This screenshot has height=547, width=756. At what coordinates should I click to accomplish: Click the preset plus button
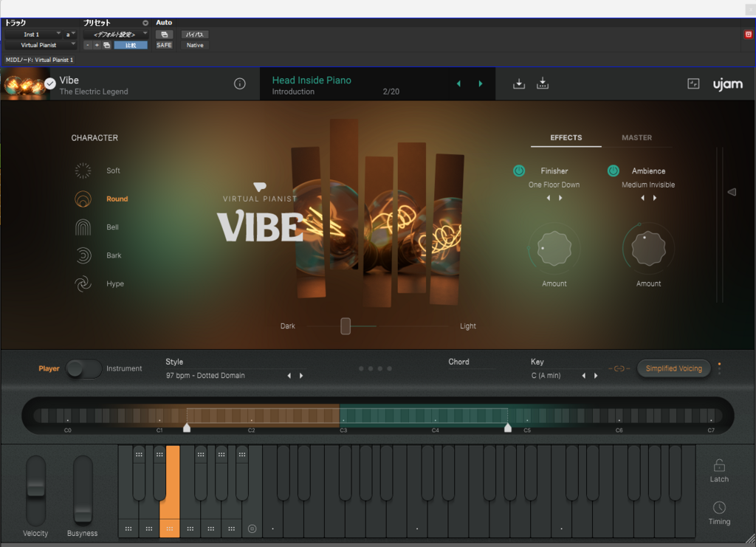coord(97,45)
